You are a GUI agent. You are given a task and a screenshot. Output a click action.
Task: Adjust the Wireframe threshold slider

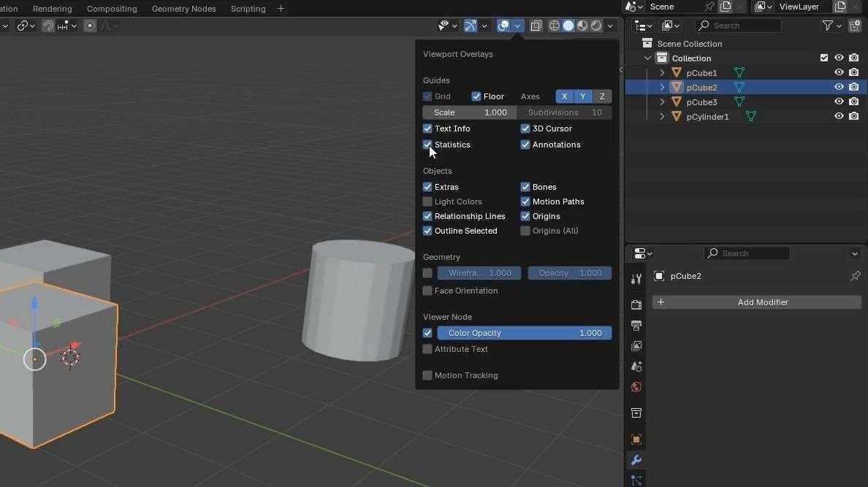pos(479,273)
